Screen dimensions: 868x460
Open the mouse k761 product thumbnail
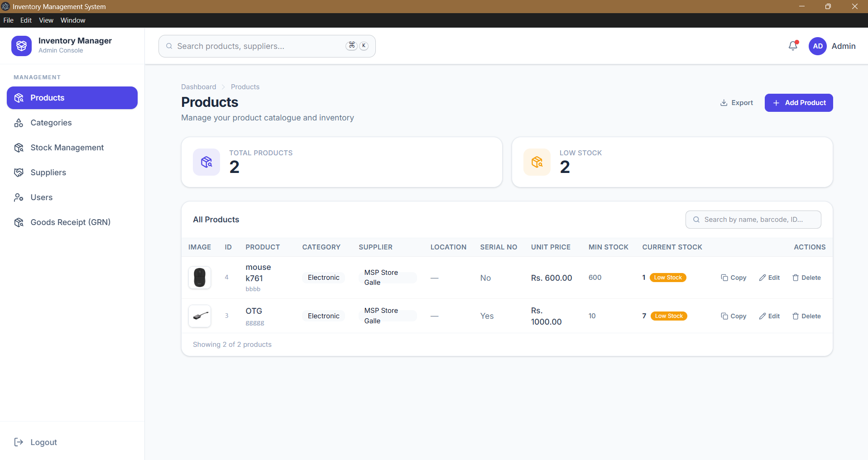coord(200,278)
